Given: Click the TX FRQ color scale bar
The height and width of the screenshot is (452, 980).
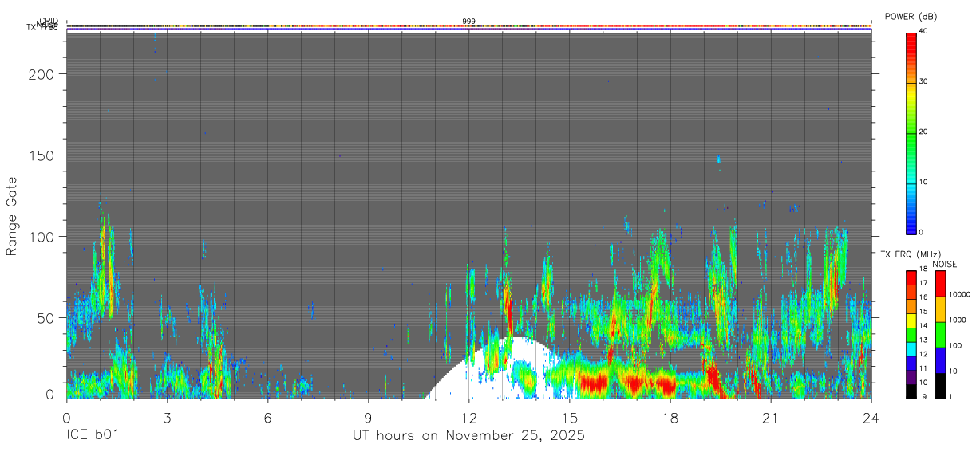Looking at the screenshot, I should (911, 335).
